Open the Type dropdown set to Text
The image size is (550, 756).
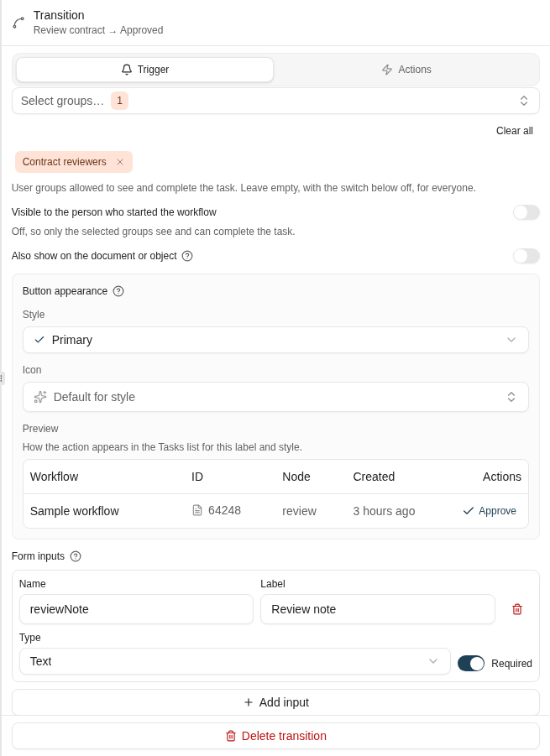point(234,661)
